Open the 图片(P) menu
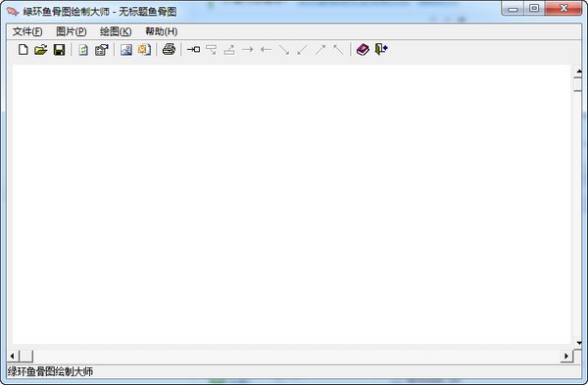 72,32
